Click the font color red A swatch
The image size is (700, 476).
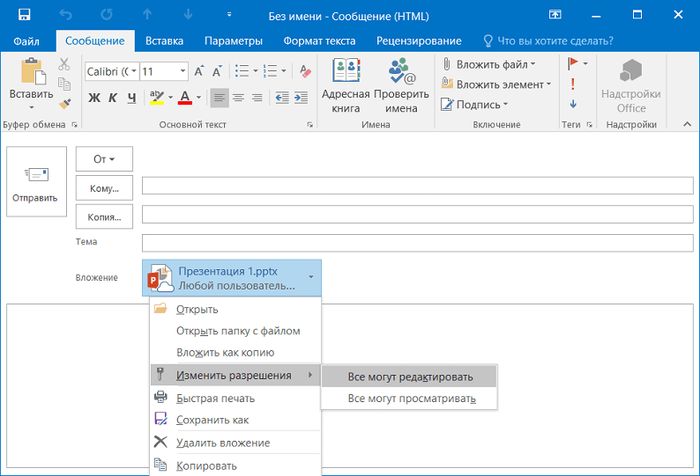tap(184, 97)
